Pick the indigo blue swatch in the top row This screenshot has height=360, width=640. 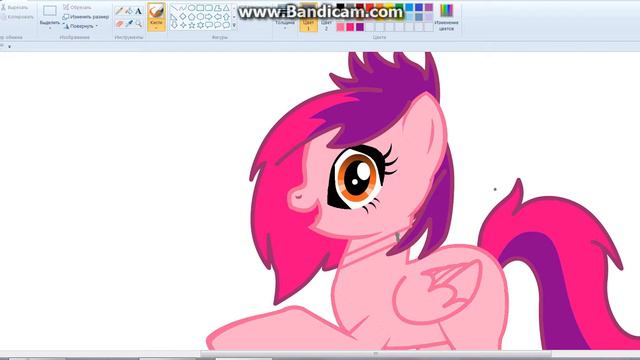[419, 7]
